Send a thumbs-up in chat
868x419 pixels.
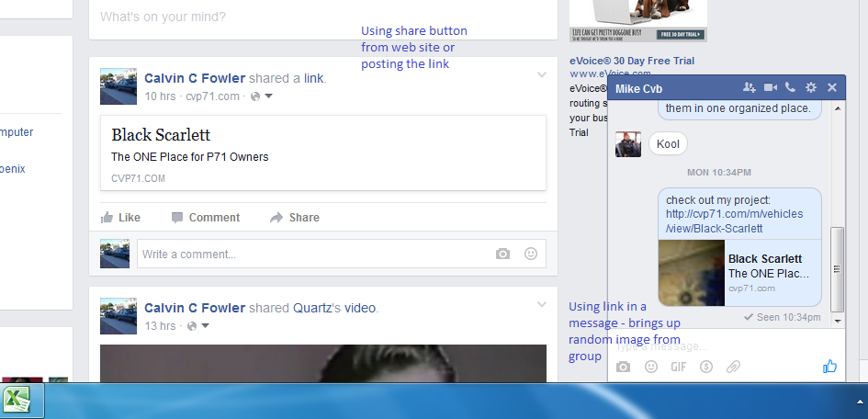(x=830, y=366)
